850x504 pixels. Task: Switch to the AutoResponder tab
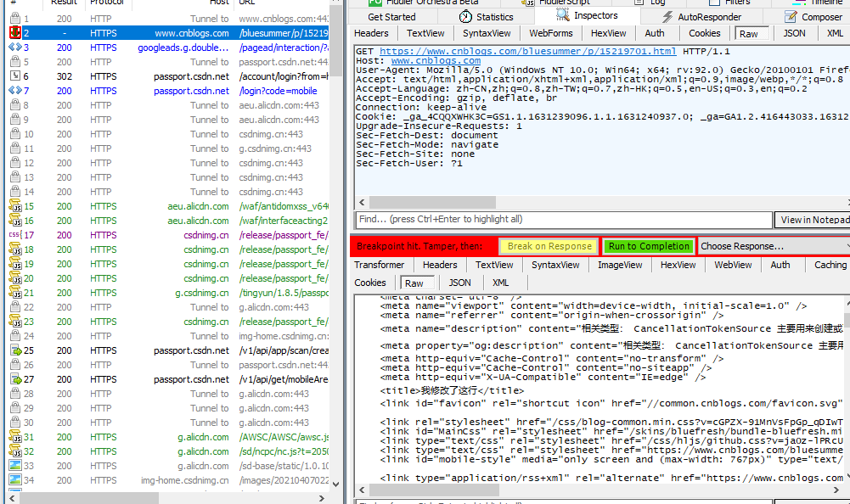(x=701, y=17)
